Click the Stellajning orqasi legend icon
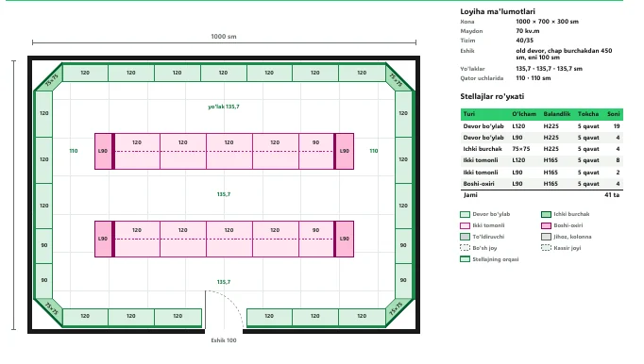This screenshot has width=644, height=364. tap(465, 259)
